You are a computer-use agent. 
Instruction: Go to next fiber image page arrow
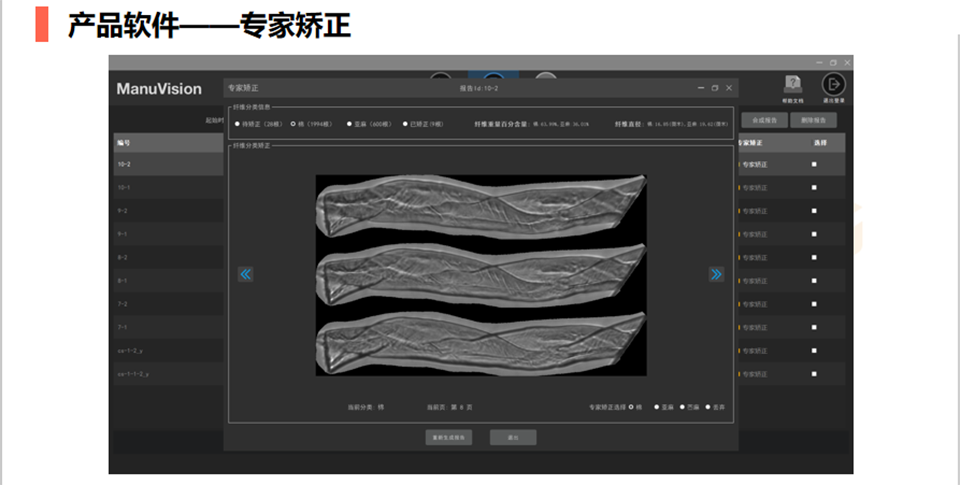tap(716, 274)
